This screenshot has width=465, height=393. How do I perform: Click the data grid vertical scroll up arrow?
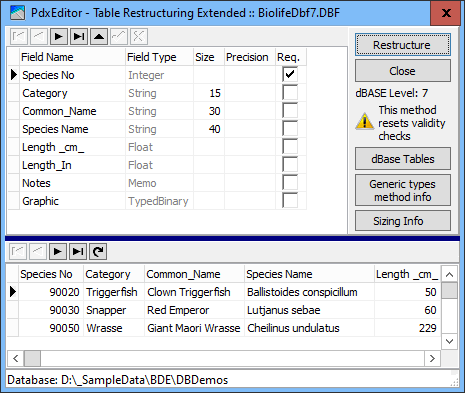[449, 274]
